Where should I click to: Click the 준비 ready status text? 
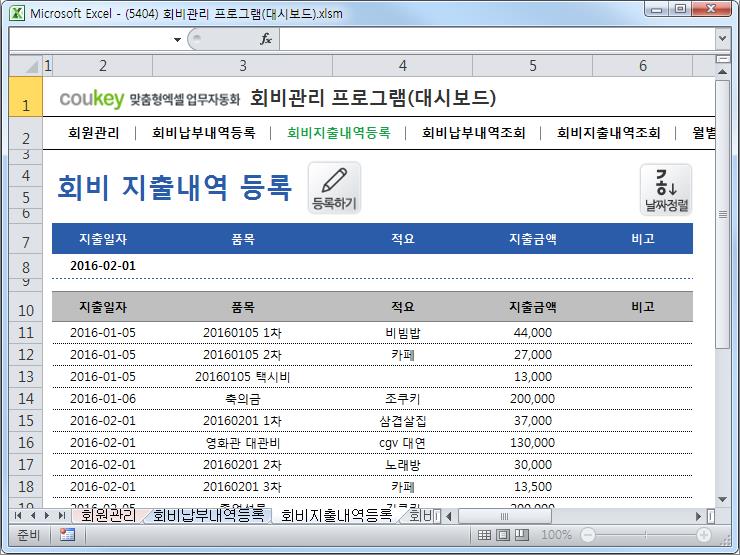click(x=28, y=535)
